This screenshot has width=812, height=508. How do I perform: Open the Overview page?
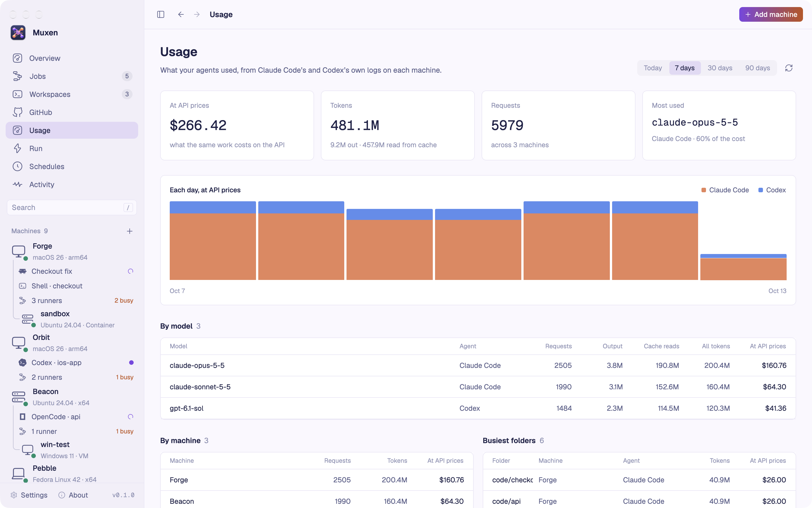pyautogui.click(x=72, y=58)
